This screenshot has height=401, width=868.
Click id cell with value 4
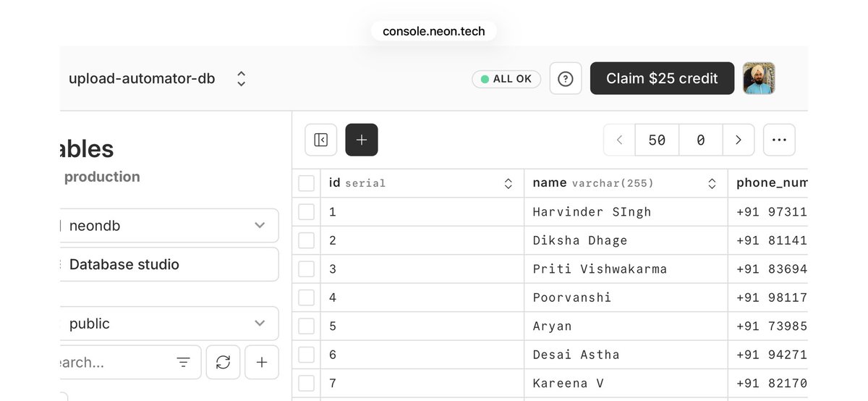point(422,297)
